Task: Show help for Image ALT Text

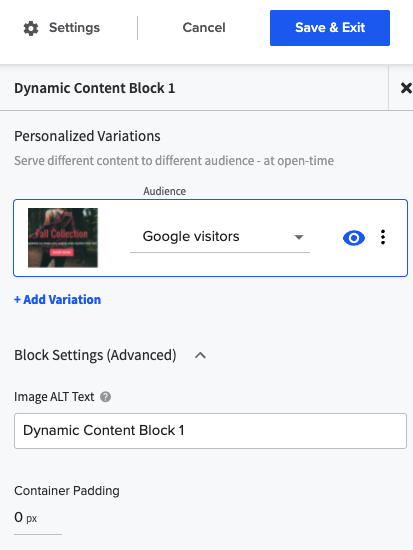Action: tap(106, 397)
